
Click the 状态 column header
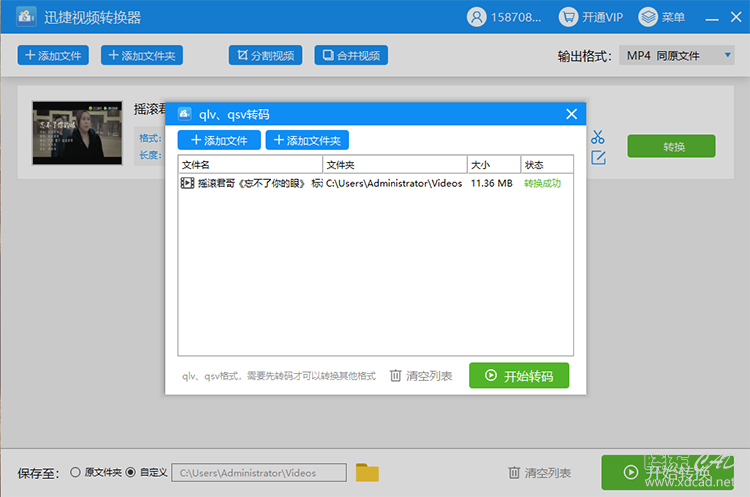[547, 165]
